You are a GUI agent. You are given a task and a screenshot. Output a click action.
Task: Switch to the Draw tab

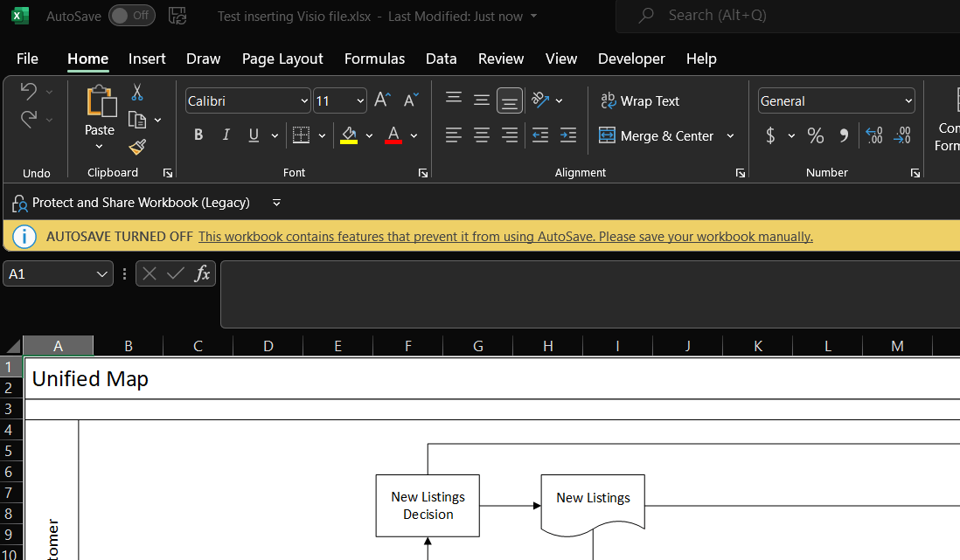tap(203, 59)
